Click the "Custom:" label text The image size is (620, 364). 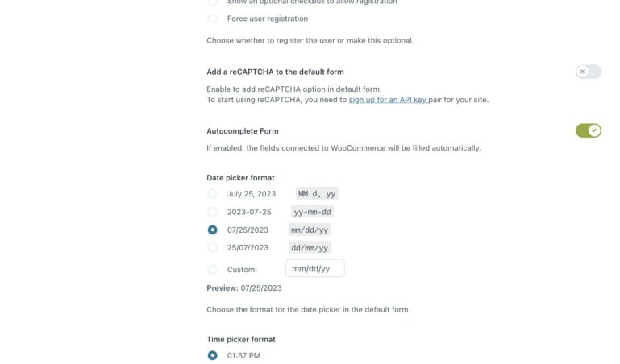[242, 270]
